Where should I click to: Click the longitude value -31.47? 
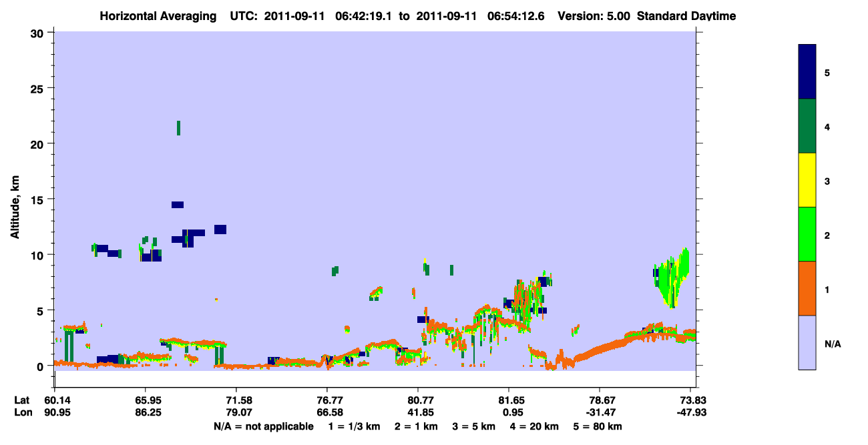coord(600,412)
